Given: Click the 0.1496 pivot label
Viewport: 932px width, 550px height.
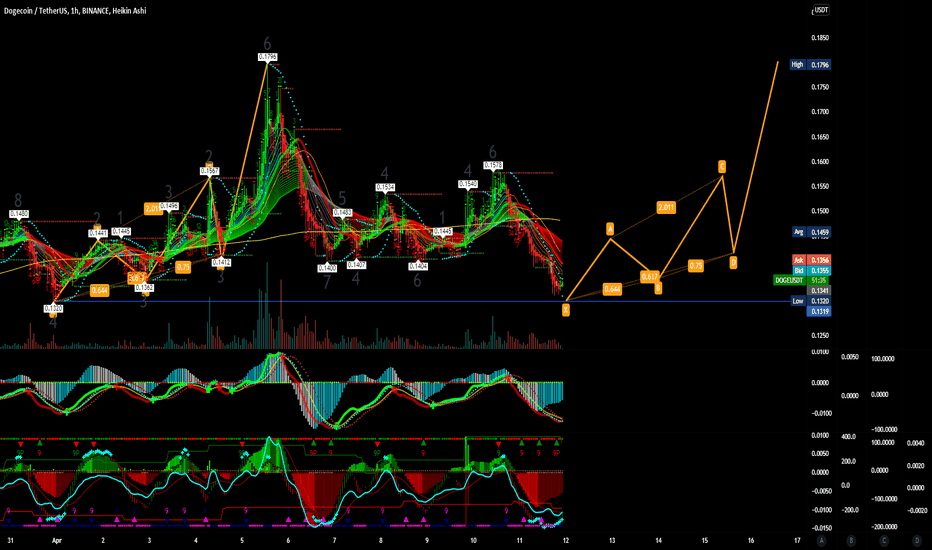Looking at the screenshot, I should [169, 206].
